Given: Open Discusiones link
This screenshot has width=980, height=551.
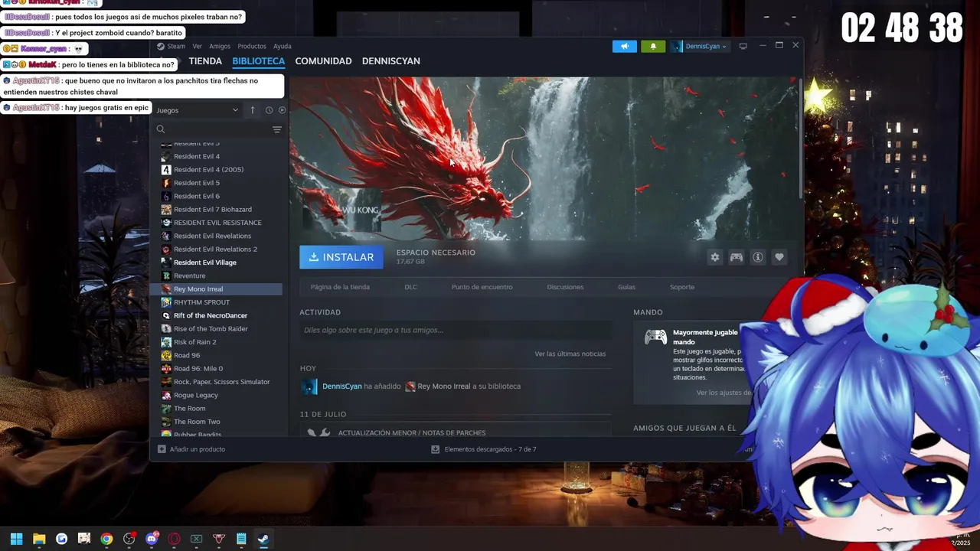Looking at the screenshot, I should pyautogui.click(x=565, y=287).
